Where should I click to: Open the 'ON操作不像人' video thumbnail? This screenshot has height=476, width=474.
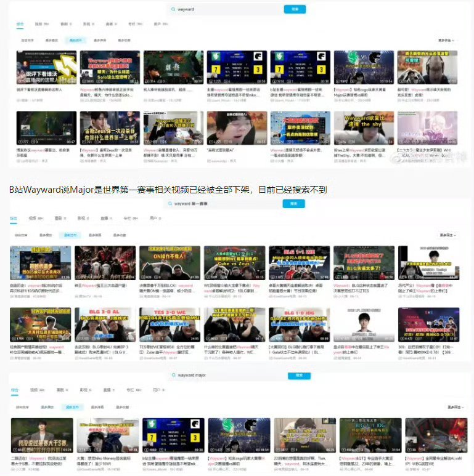170,263
